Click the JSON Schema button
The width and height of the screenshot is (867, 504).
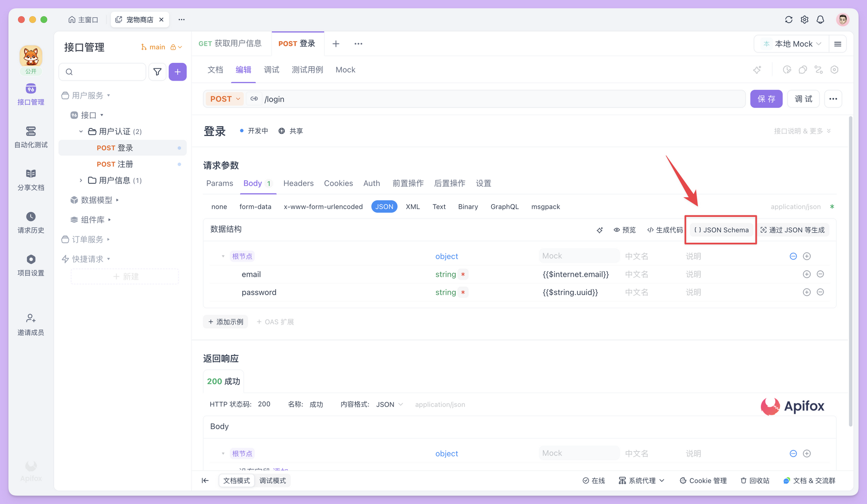[x=721, y=230]
